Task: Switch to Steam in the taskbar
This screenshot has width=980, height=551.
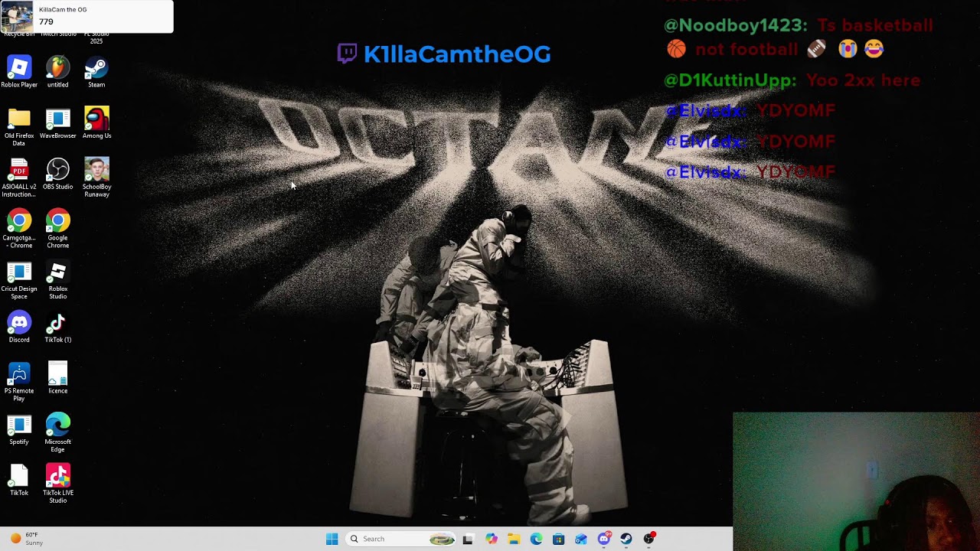Action: [x=626, y=539]
